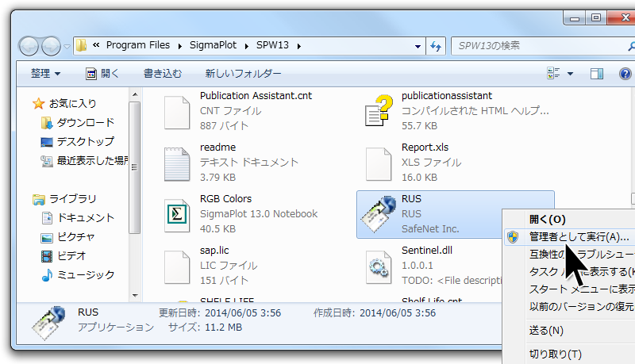Open ダウンロード in the sidebar
The height and width of the screenshot is (364, 635).
[86, 123]
